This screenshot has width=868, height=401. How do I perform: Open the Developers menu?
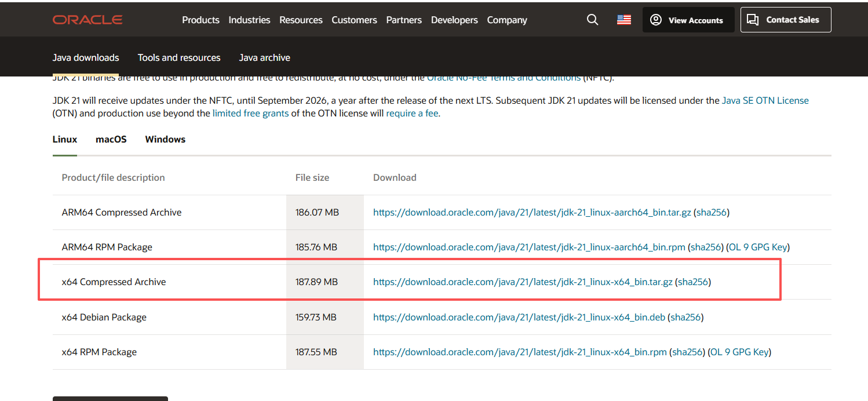(x=454, y=20)
